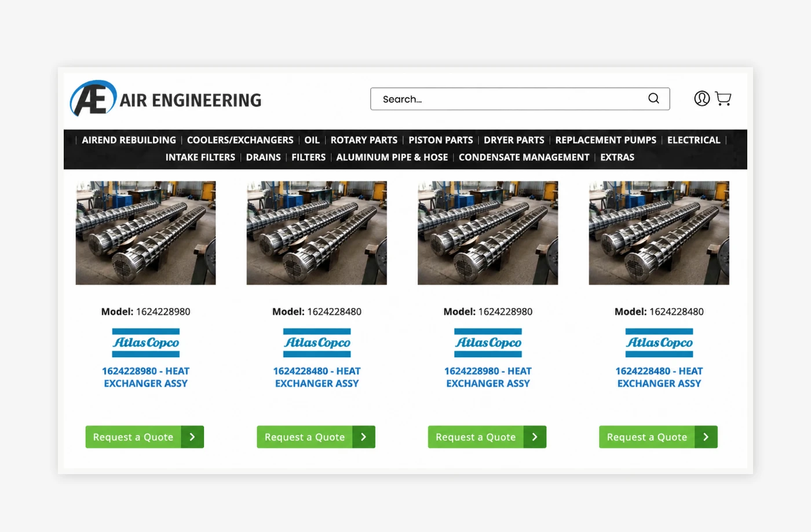This screenshot has width=811, height=532.
Task: Go to Dryer Parts category
Action: (514, 140)
